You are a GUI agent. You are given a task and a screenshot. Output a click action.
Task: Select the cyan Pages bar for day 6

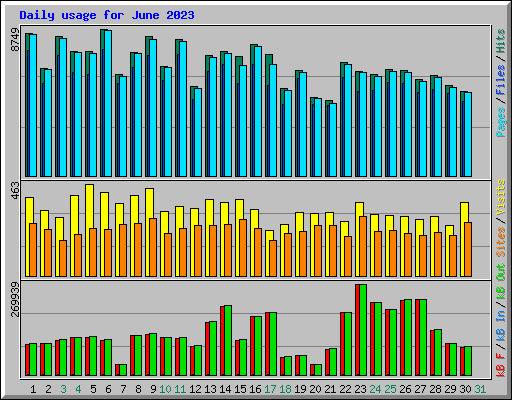point(108,103)
